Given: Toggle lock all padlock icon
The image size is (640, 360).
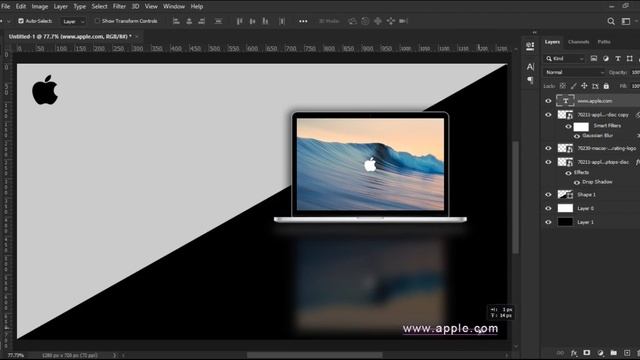Looking at the screenshot, I should [606, 86].
